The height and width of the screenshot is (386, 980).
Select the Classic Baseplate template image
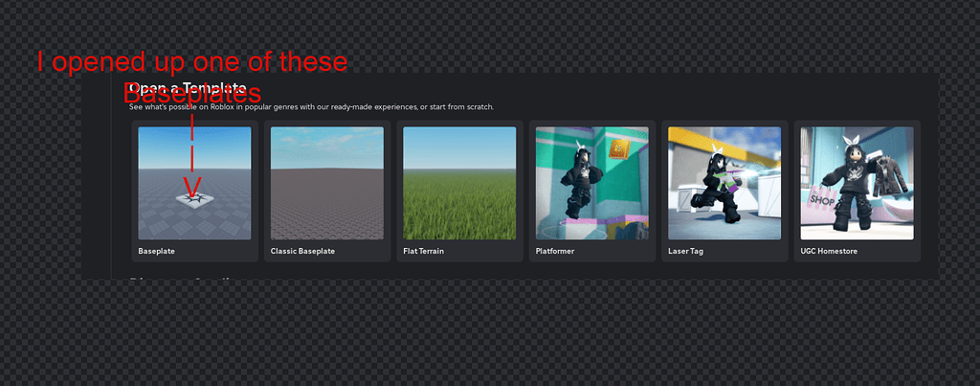327,183
